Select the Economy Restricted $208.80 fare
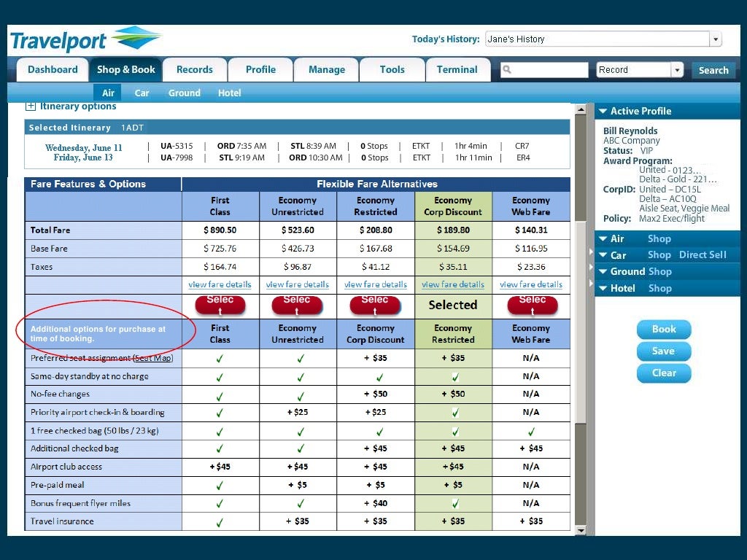747x560 pixels. [x=375, y=306]
